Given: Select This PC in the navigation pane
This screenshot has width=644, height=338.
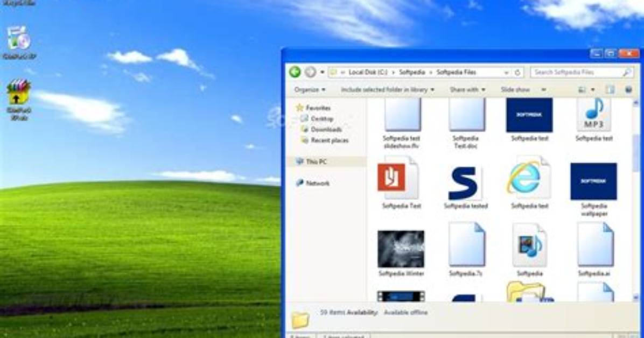Looking at the screenshot, I should coord(311,162).
